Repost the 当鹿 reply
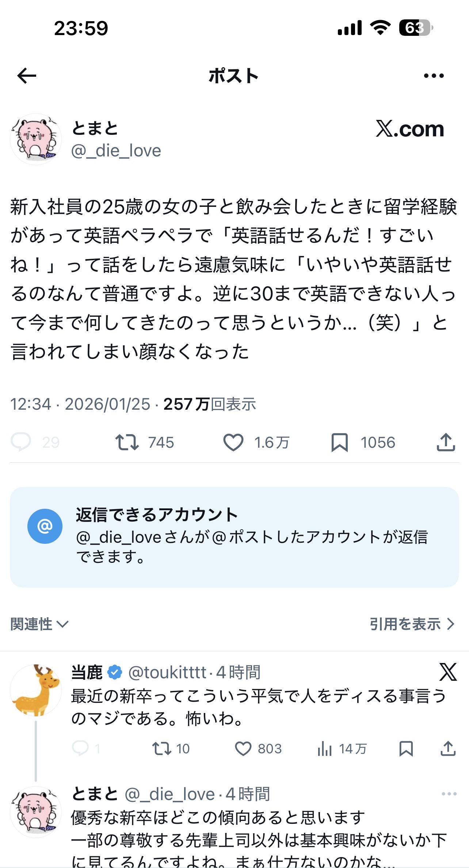469x868 pixels. click(x=161, y=748)
